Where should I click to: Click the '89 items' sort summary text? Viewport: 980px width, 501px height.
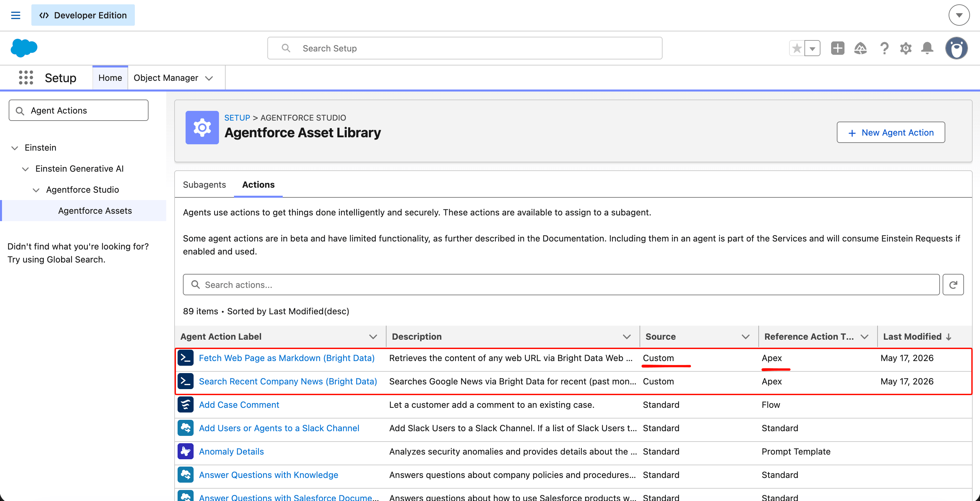point(266,311)
